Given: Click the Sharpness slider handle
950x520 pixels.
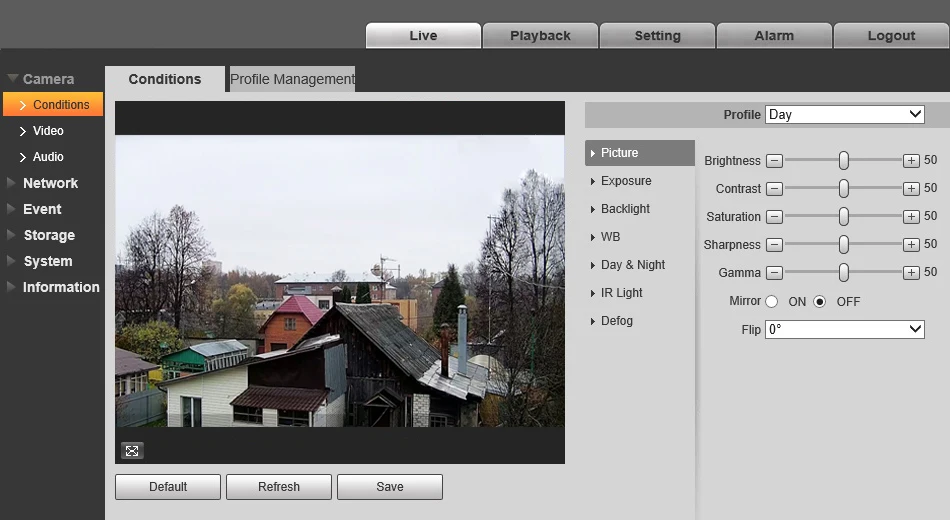Looking at the screenshot, I should [x=843, y=244].
